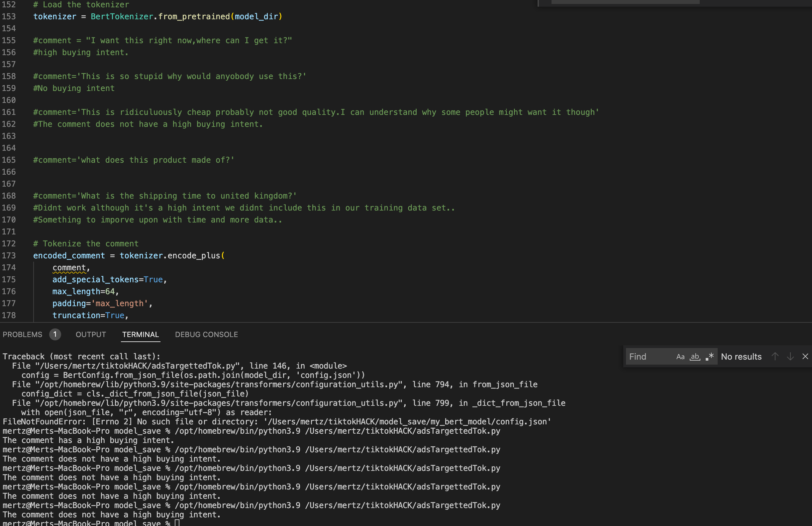Enable Use Regular Expression in find
Screen dimensions: 812x526
click(x=709, y=357)
